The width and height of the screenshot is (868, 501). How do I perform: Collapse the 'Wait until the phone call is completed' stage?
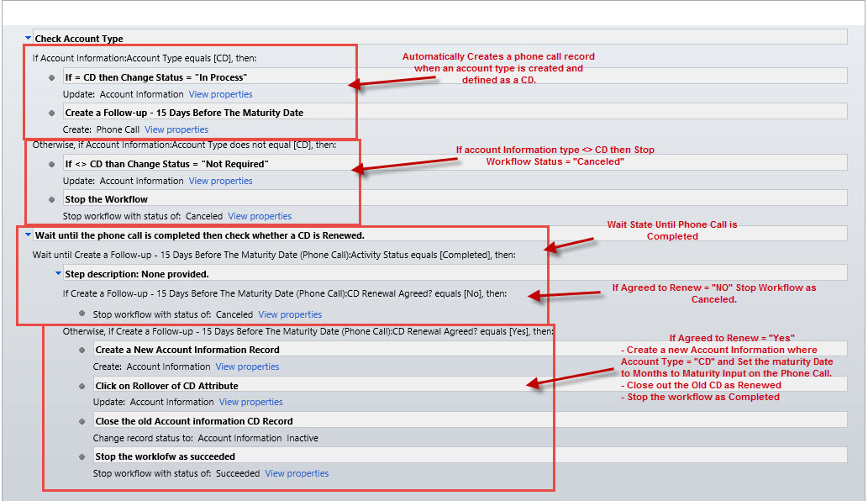[x=28, y=236]
